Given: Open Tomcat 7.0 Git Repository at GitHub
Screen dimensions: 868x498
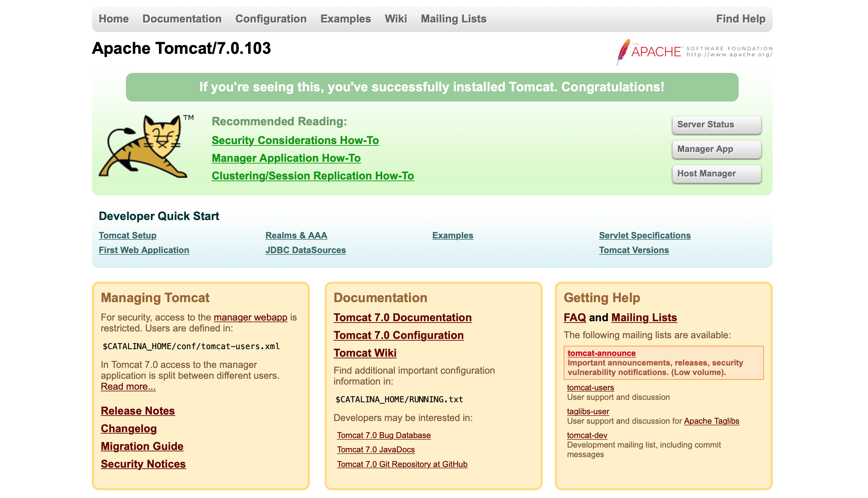Looking at the screenshot, I should 402,464.
